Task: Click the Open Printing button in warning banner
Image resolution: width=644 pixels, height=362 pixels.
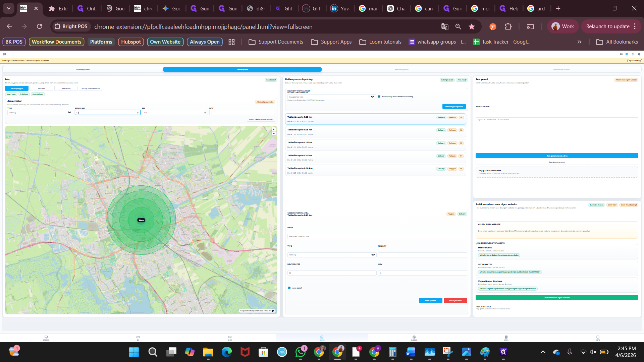Action: pyautogui.click(x=634, y=61)
